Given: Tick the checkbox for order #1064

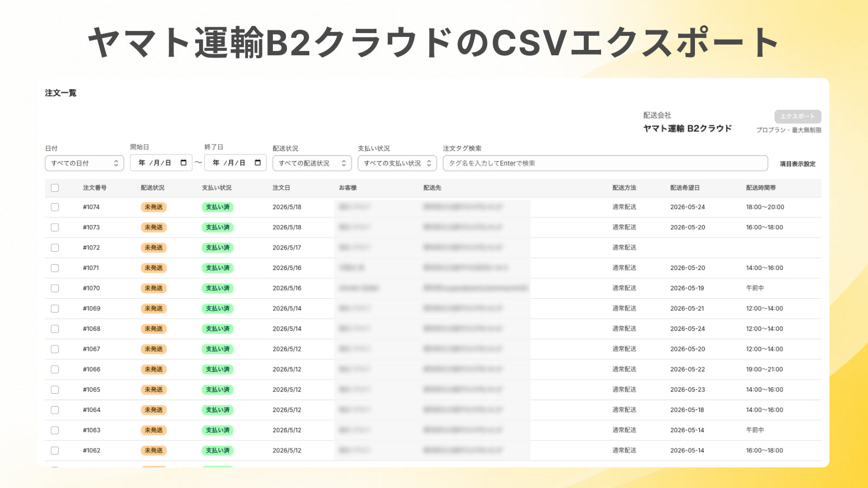Looking at the screenshot, I should pyautogui.click(x=55, y=410).
